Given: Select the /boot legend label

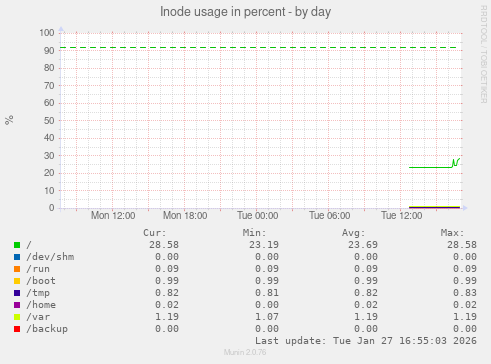Looking at the screenshot, I should click(x=41, y=281).
